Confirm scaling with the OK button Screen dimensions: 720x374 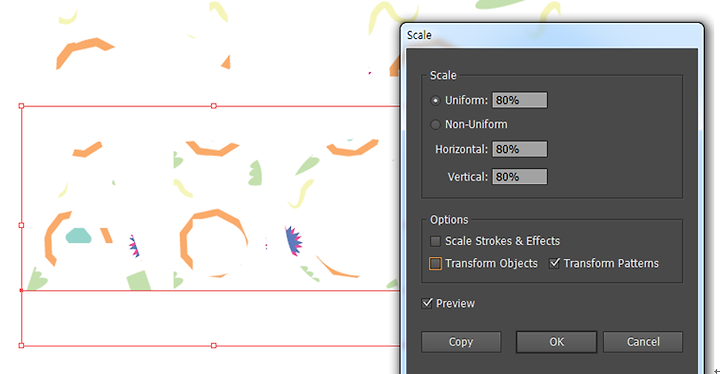click(x=557, y=342)
